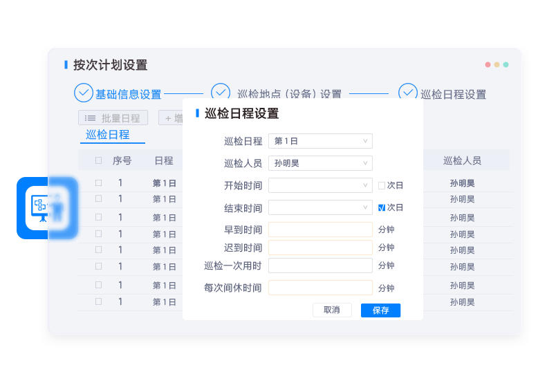Open the 巡检日程 dropdown showing 第1日
Image resolution: width=547 pixels, height=392 pixels.
pos(320,141)
